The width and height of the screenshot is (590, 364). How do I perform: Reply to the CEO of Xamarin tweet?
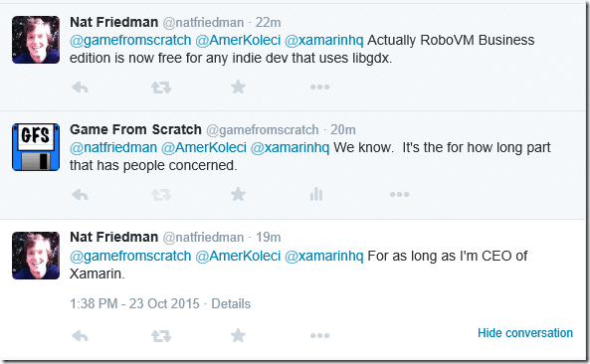pyautogui.click(x=80, y=336)
